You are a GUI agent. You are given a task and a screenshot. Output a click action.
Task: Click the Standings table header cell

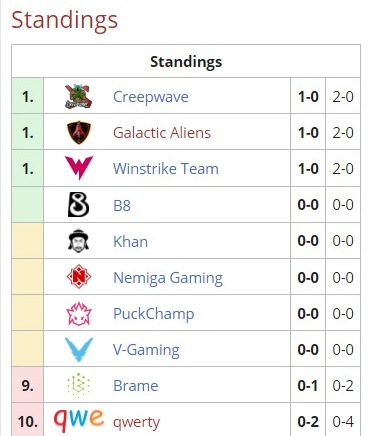(186, 61)
